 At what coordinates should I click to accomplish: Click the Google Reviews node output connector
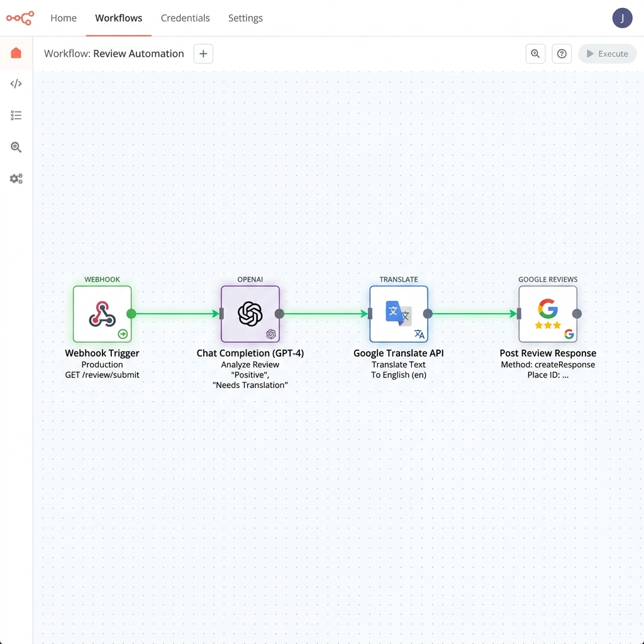tap(577, 314)
